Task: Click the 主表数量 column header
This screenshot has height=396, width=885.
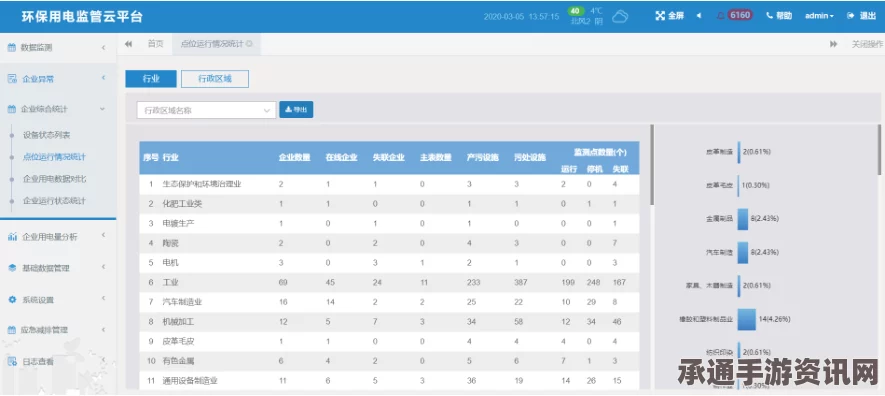Action: (436, 158)
